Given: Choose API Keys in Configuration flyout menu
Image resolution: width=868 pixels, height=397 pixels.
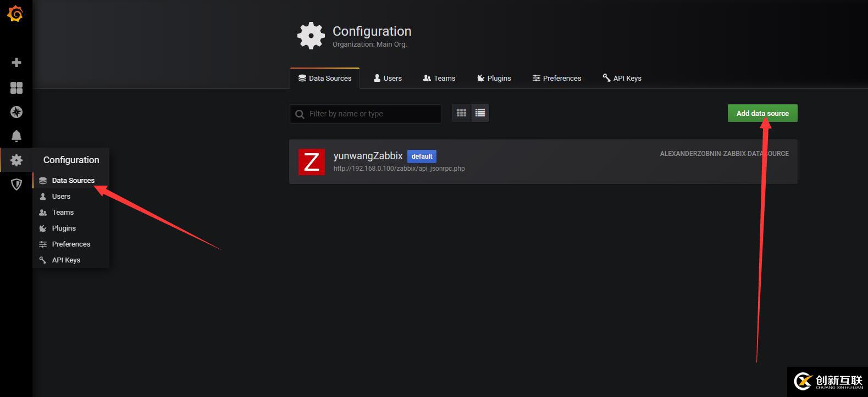Looking at the screenshot, I should (71, 260).
